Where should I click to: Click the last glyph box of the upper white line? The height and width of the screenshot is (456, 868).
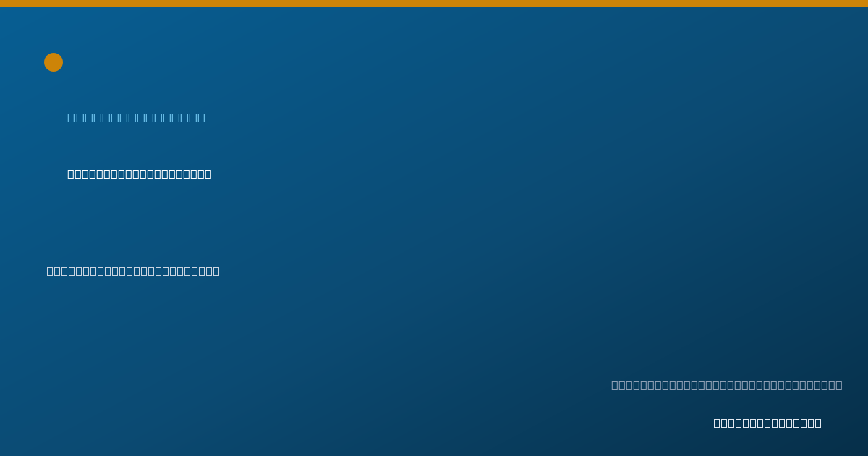tap(208, 174)
